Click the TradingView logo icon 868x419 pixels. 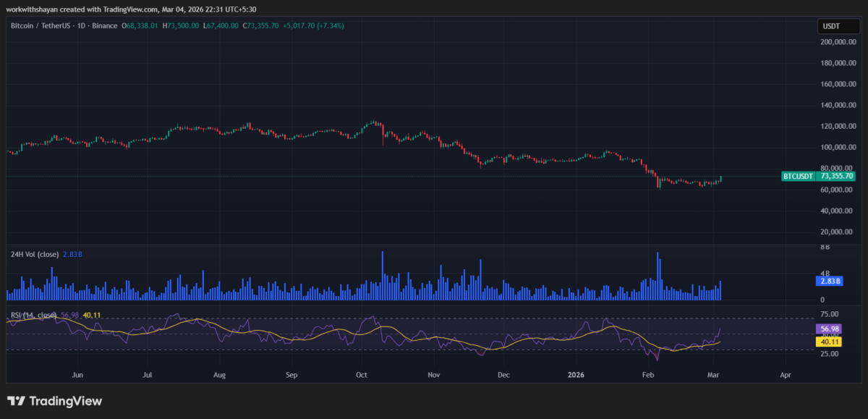click(17, 402)
